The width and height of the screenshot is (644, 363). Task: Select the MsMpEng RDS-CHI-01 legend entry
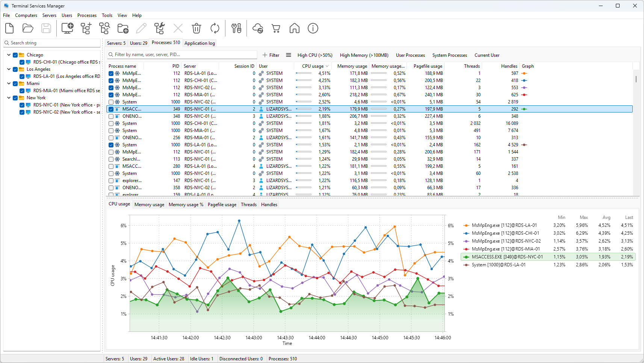pos(505,233)
